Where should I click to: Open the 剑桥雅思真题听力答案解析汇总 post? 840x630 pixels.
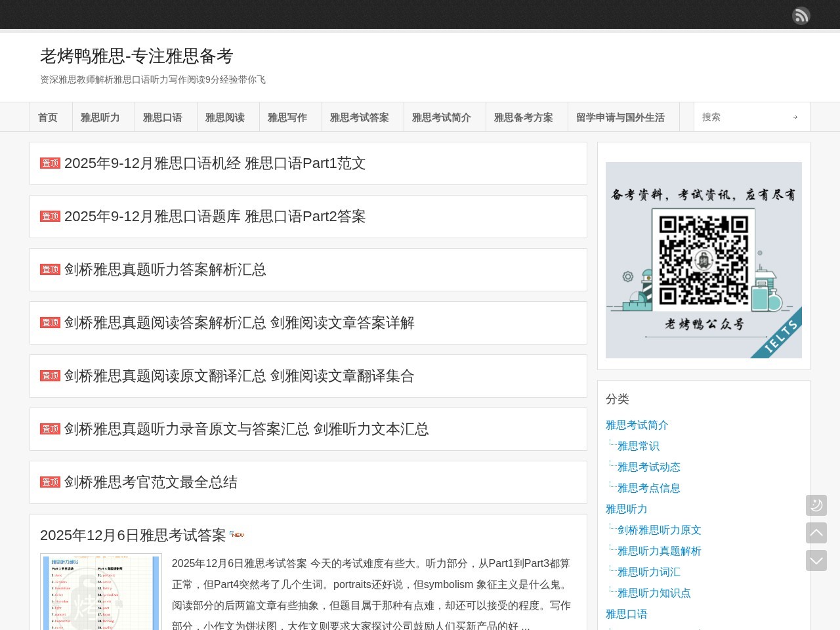point(165,270)
